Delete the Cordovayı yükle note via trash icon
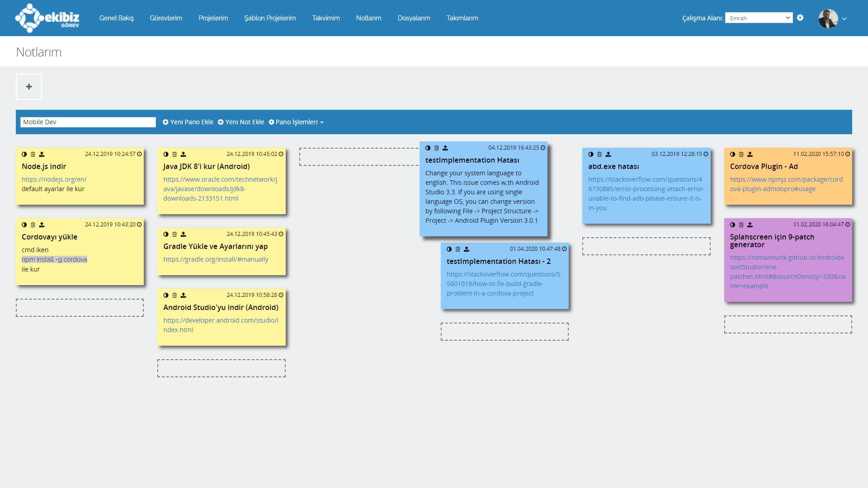The height and width of the screenshot is (488, 868). point(33,225)
